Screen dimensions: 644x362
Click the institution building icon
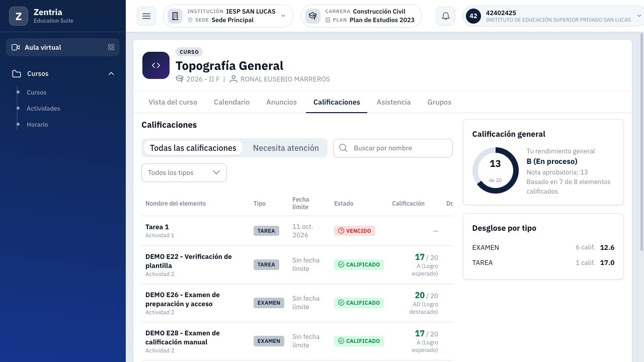[x=175, y=16]
